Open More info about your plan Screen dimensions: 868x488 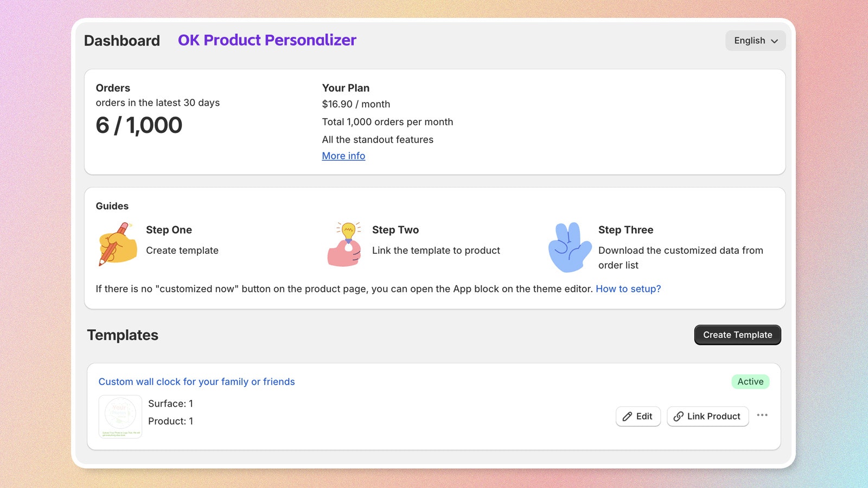point(343,156)
